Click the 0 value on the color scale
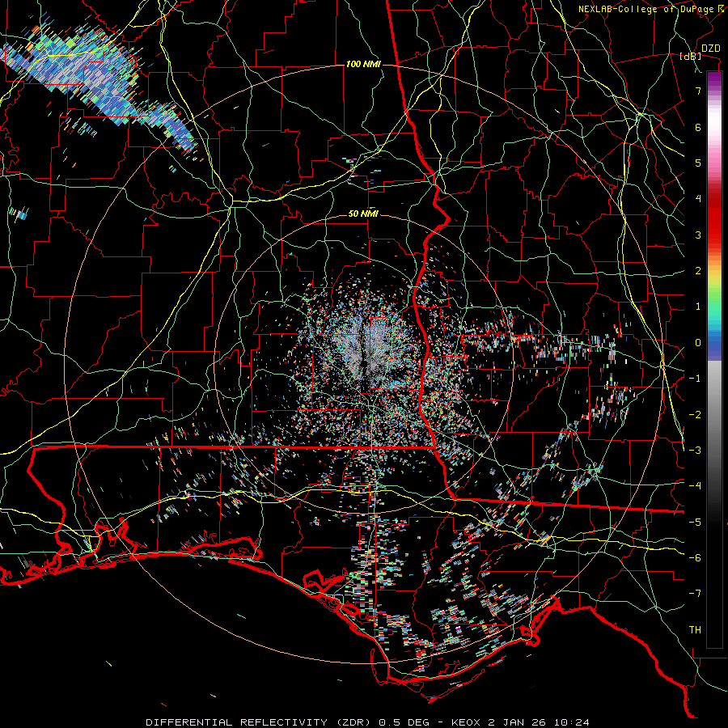 click(698, 343)
